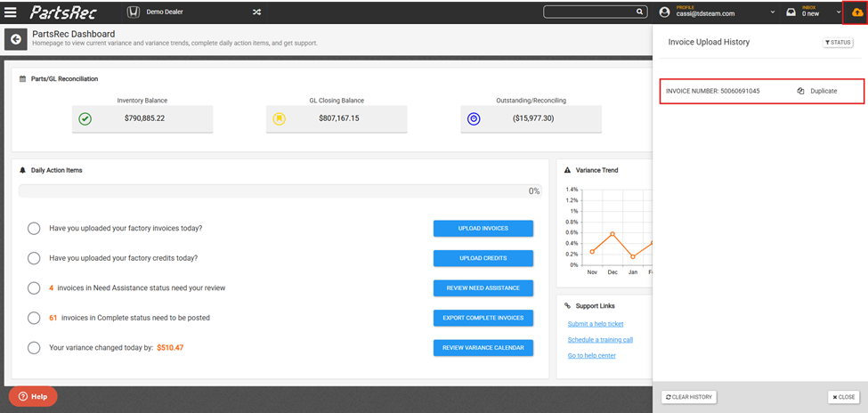Expand the profile dropdown arrow
868x413 pixels.
pos(773,12)
